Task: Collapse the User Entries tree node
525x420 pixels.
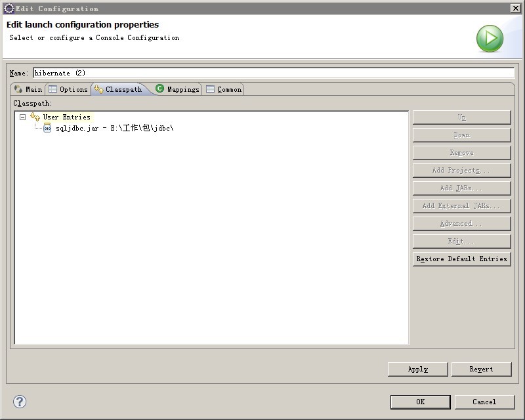Action: pos(22,117)
